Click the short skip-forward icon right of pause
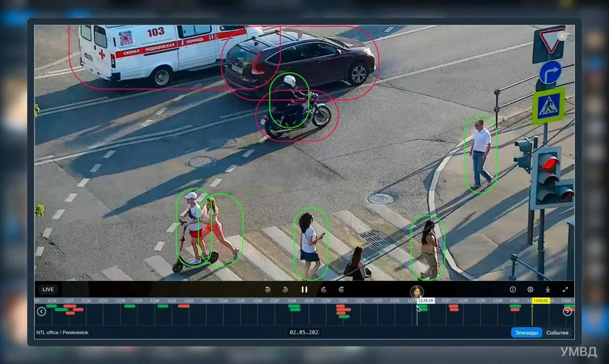This screenshot has height=364, width=609. pos(324,289)
